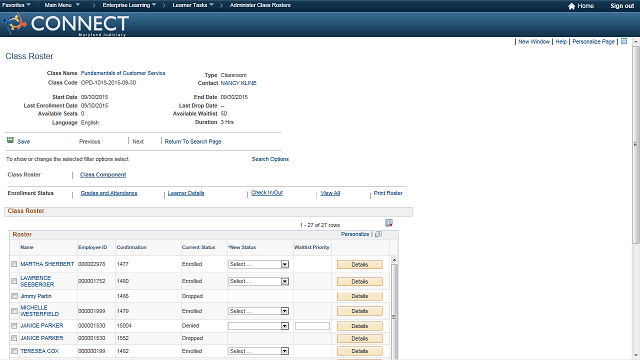Open the Class Component tab
Screen dimensions: 640x360
pyautogui.click(x=103, y=175)
